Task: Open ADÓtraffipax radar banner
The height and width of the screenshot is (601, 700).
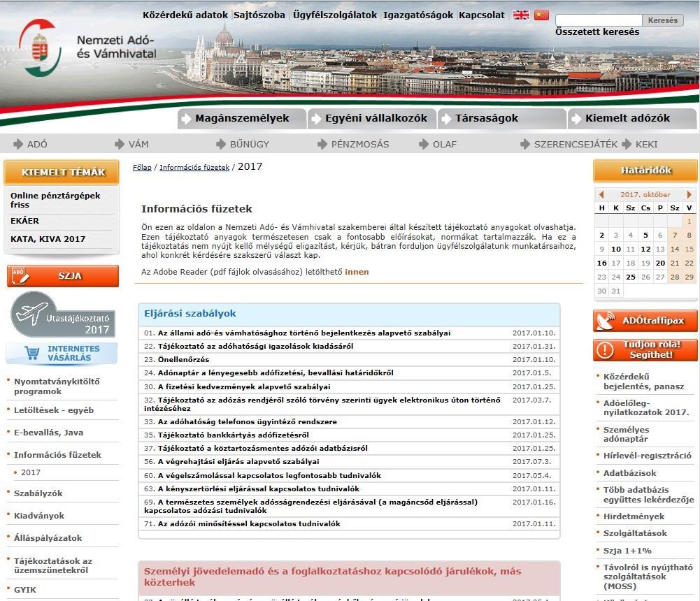Action: (x=645, y=321)
